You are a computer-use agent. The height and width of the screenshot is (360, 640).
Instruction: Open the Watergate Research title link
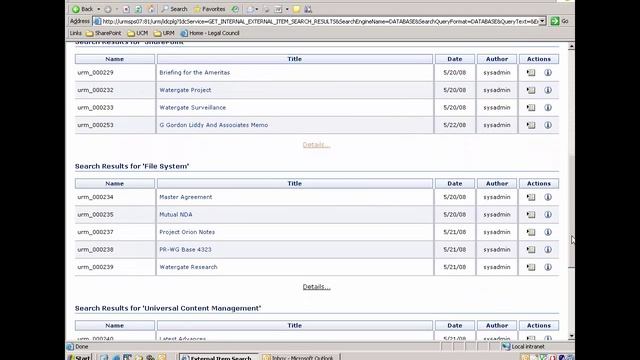point(188,267)
